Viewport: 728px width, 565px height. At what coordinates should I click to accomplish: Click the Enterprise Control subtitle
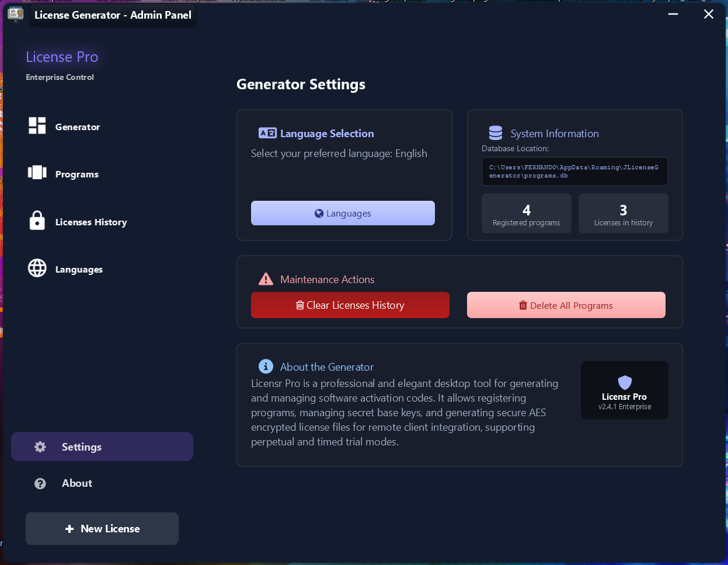click(x=60, y=77)
